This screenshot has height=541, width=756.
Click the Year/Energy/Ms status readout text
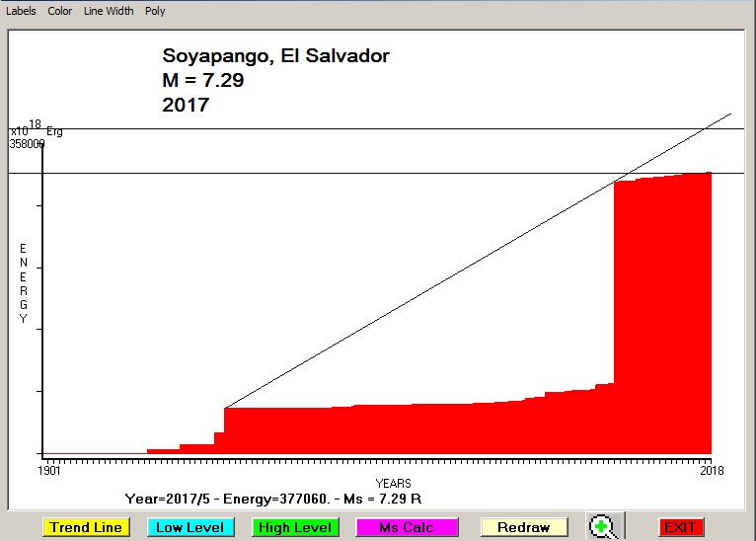(x=273, y=499)
